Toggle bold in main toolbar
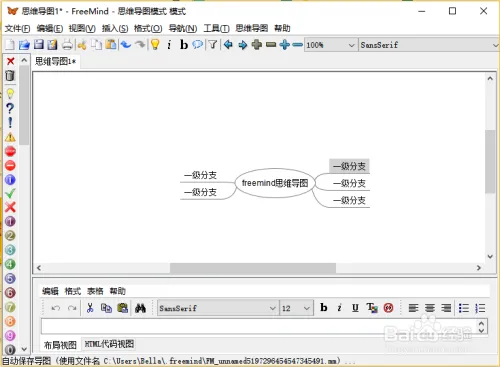 [x=184, y=44]
